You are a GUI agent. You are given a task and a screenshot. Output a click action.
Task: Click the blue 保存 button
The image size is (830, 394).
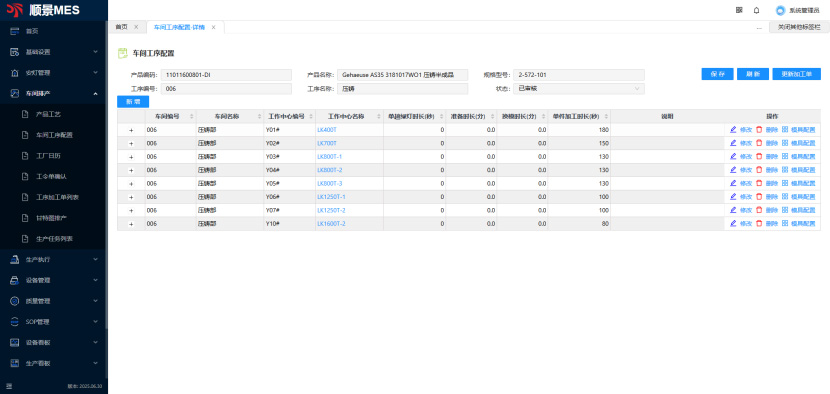[717, 75]
